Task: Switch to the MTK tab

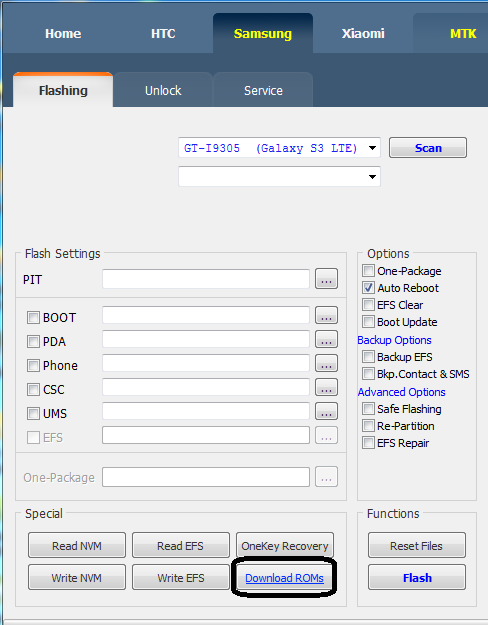Action: tap(463, 33)
